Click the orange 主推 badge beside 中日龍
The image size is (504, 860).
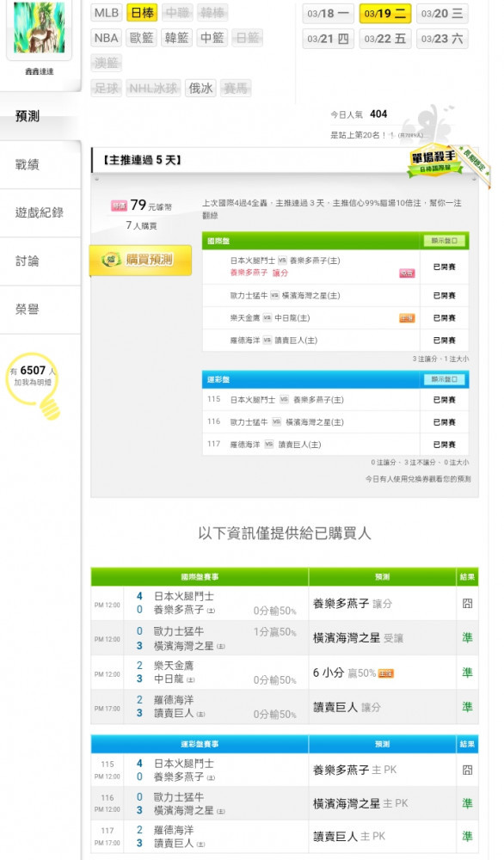coord(406,318)
